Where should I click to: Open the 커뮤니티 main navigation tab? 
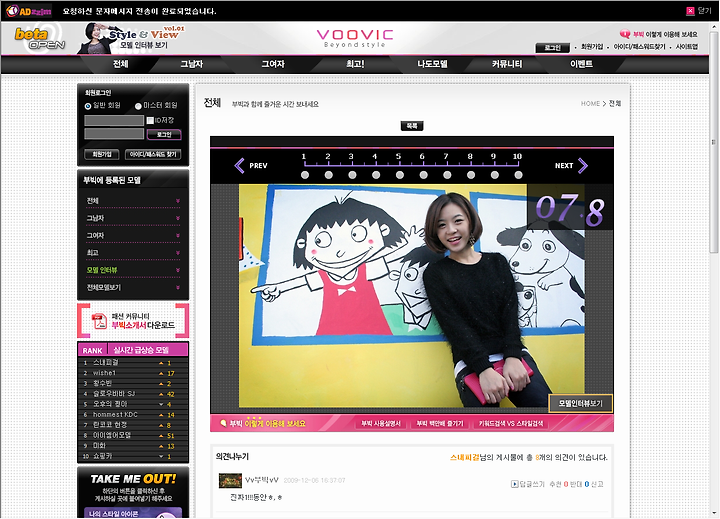507,64
